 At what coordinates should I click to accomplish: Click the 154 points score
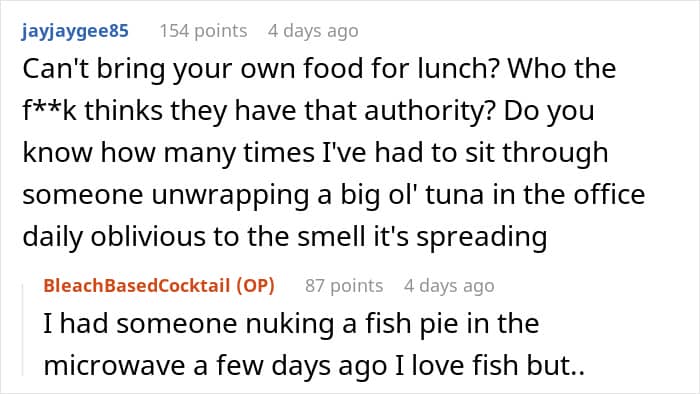(x=203, y=31)
